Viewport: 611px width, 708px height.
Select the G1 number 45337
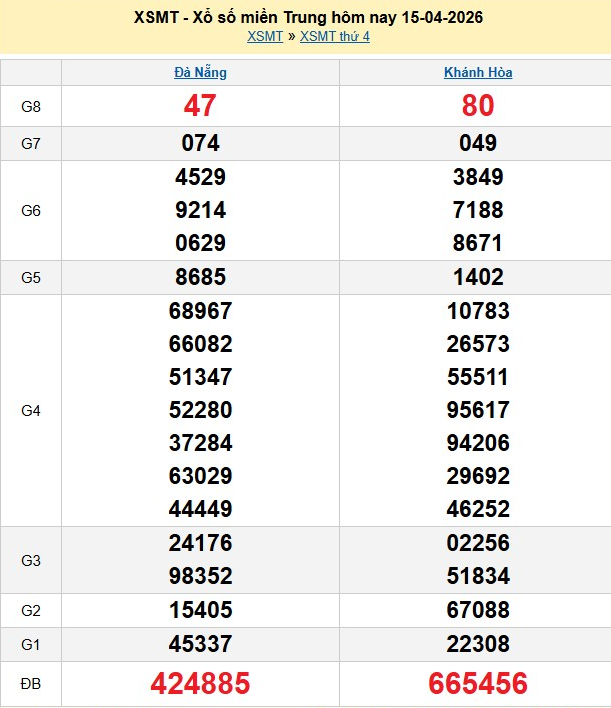coord(200,643)
